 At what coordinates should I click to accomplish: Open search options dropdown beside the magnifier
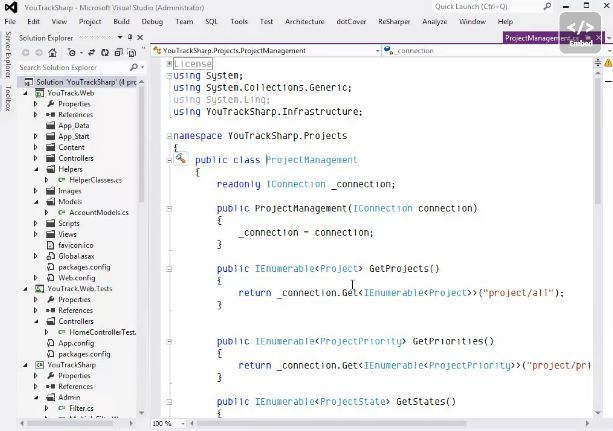pyautogui.click(x=142, y=67)
